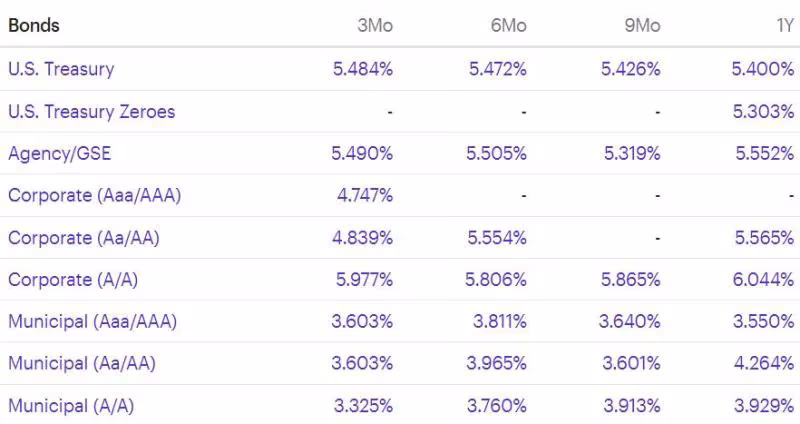Open the Agency/GSE bonds link
Screen dimensions: 800x424
(60, 154)
